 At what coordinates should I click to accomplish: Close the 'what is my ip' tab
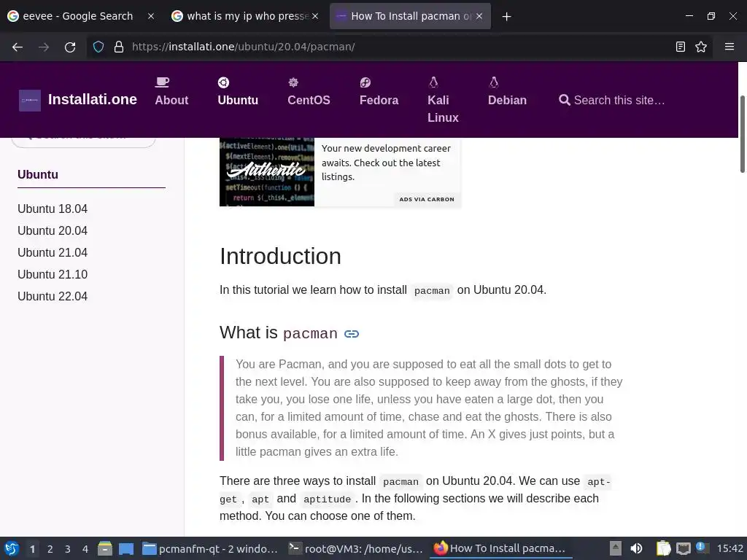click(315, 16)
